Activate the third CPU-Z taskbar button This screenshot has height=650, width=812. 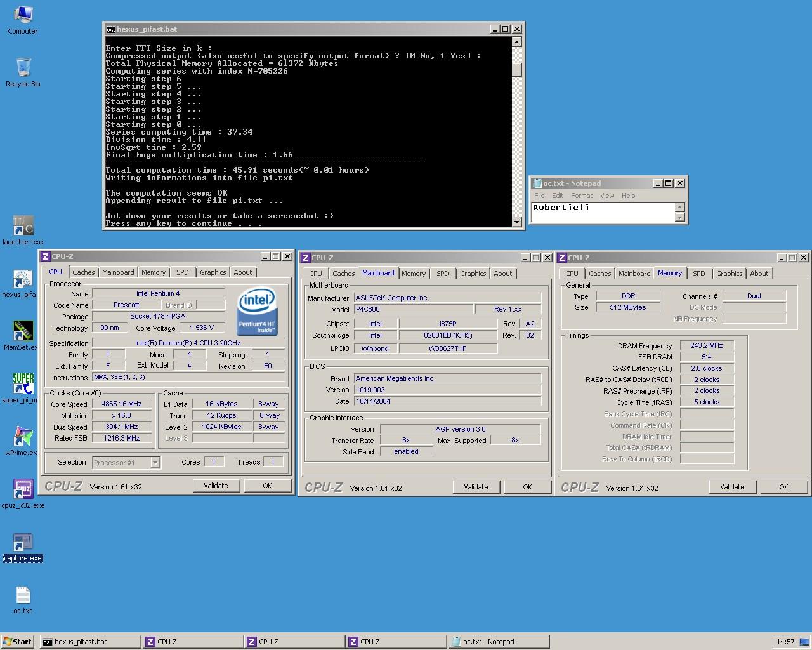(x=395, y=642)
